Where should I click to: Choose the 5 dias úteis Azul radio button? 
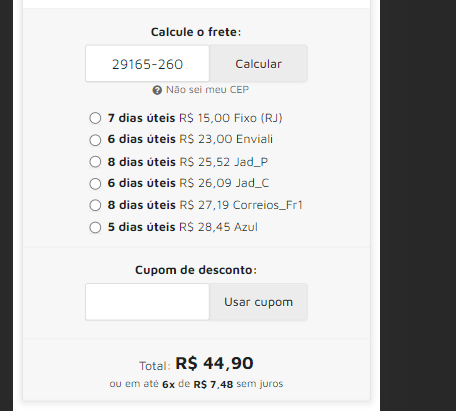(x=95, y=227)
